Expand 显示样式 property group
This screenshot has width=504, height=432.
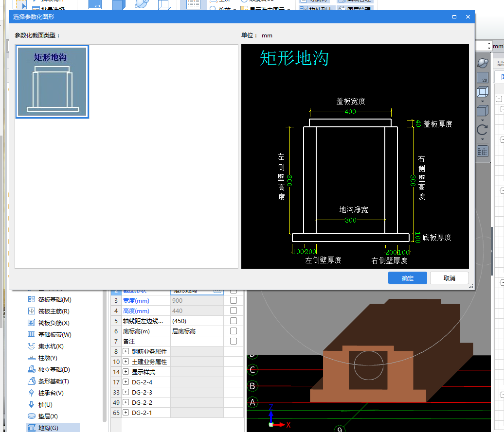[126, 372]
